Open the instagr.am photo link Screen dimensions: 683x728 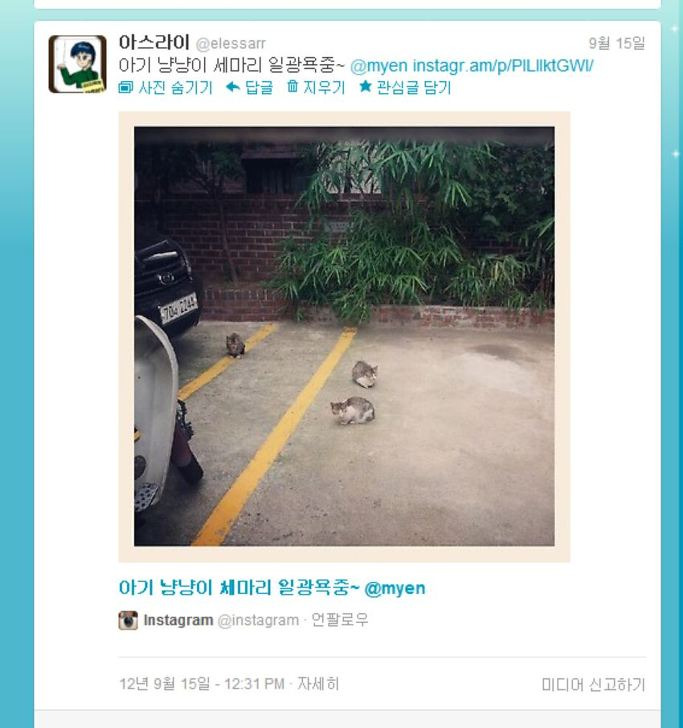tap(503, 66)
